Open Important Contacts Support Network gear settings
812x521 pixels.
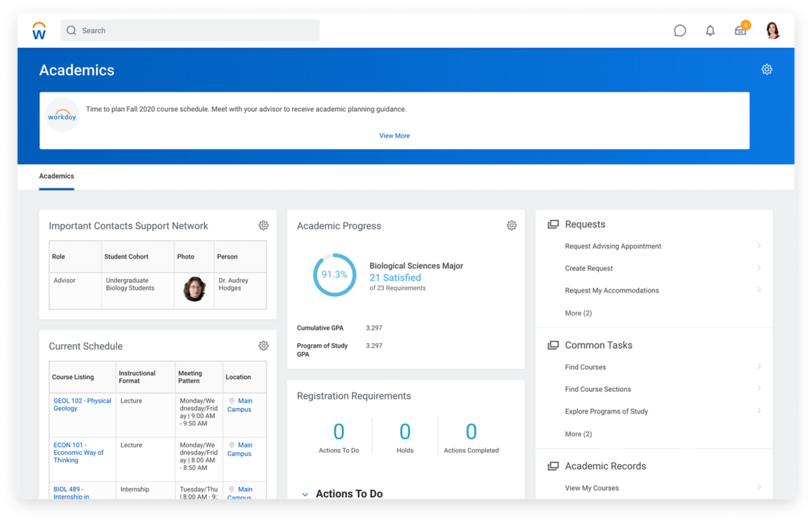point(263,225)
